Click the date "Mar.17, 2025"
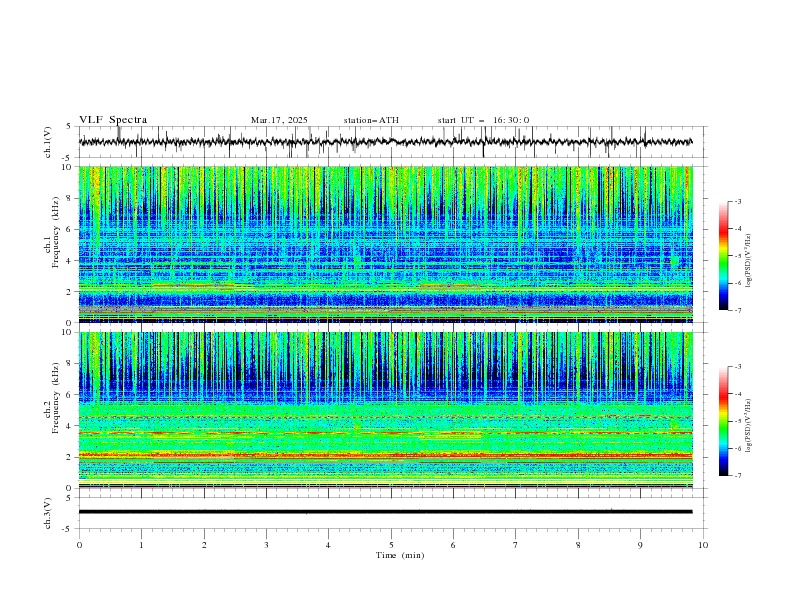Viewport: 792px width, 612px height. click(279, 120)
